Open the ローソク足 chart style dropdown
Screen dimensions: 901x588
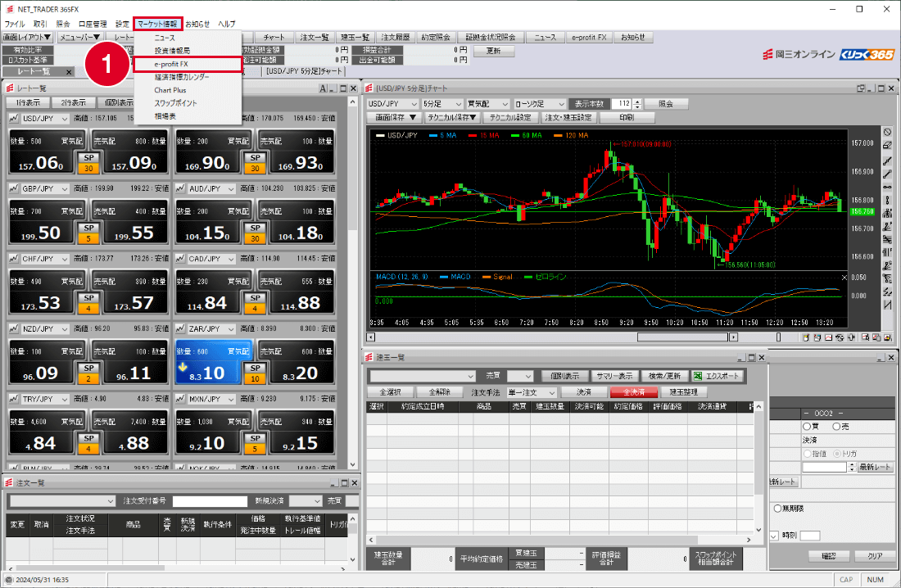[540, 104]
